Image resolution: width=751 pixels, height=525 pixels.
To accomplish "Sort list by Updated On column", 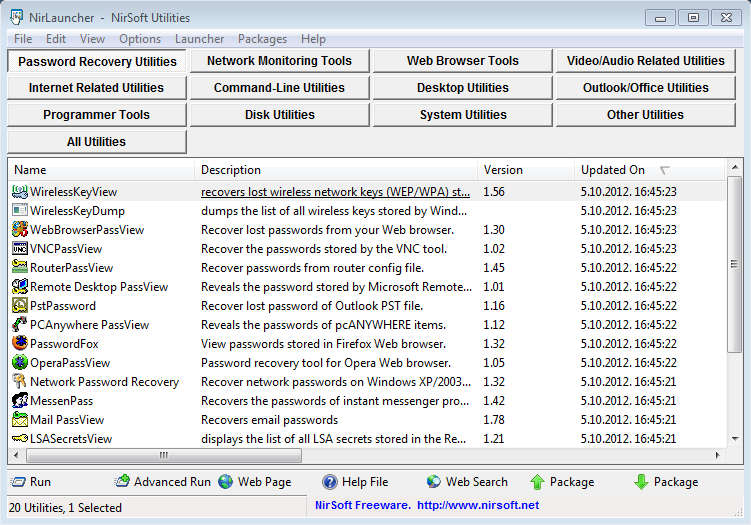I will [x=612, y=170].
